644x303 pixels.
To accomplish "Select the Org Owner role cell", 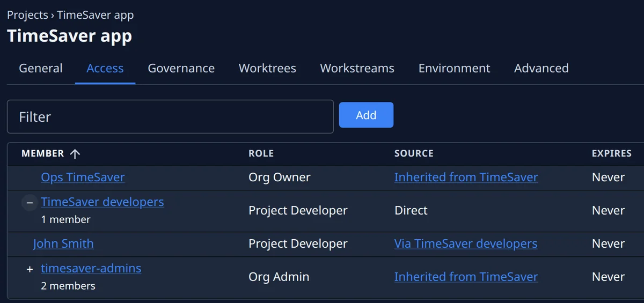I will pos(279,177).
